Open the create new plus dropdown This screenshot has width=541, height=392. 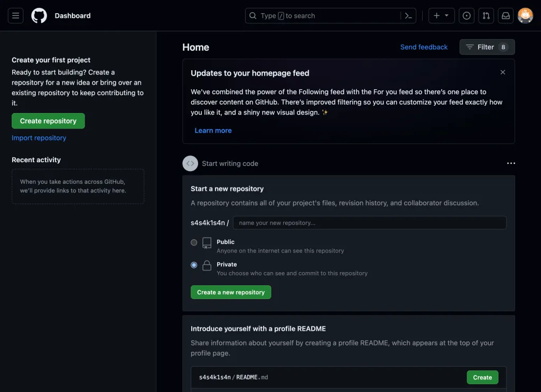pos(441,15)
